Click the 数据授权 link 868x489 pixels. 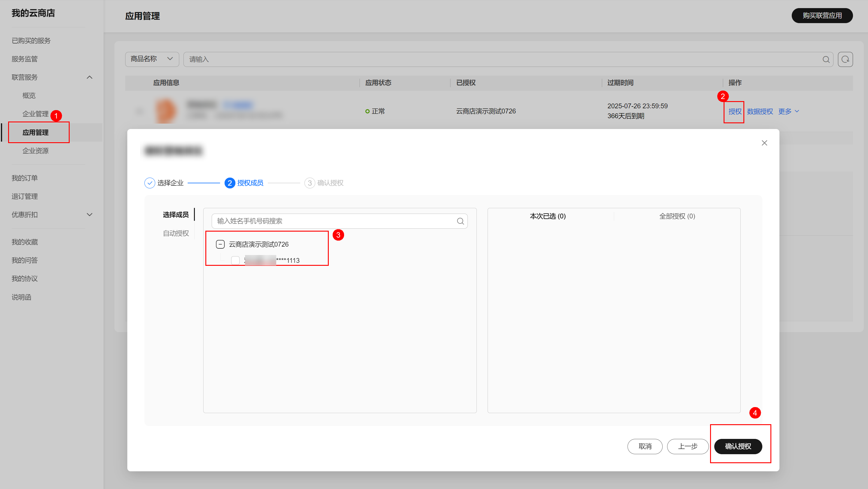760,112
